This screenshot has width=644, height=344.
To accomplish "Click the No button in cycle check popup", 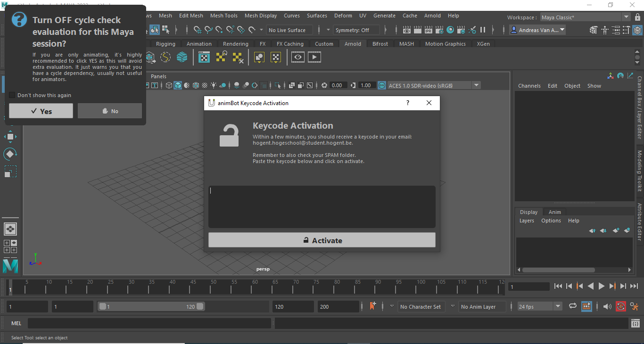I will coord(110,111).
